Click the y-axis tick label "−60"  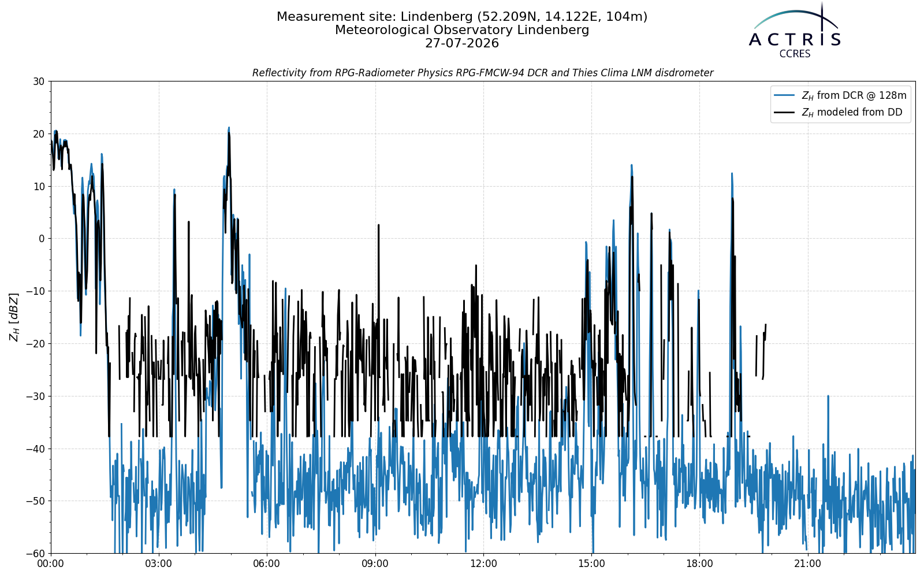[x=35, y=554]
